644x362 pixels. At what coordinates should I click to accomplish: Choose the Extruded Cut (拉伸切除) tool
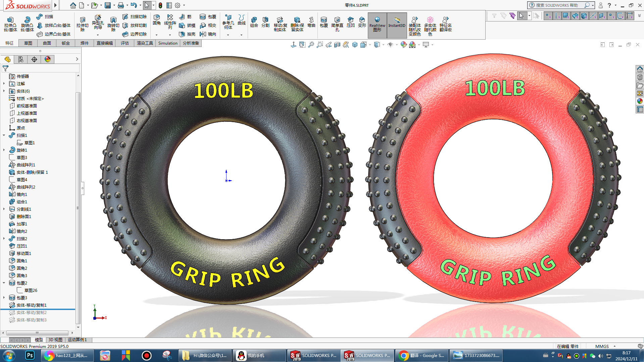pos(82,24)
